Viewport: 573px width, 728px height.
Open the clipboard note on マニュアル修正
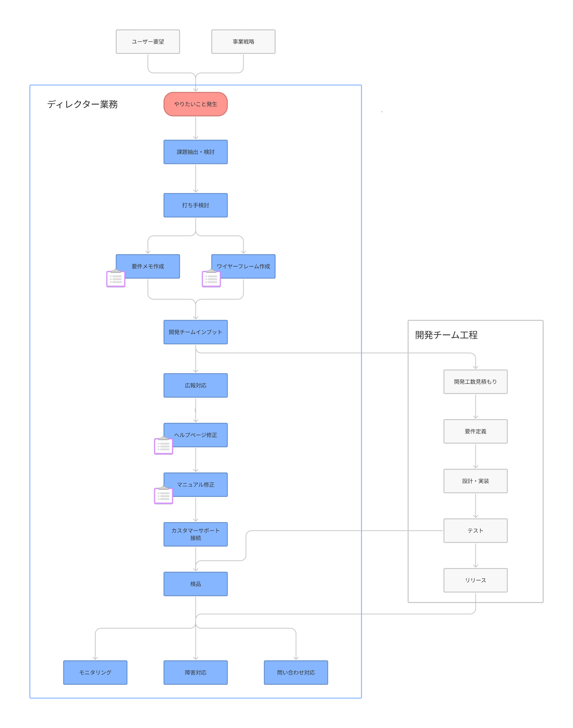(x=163, y=495)
